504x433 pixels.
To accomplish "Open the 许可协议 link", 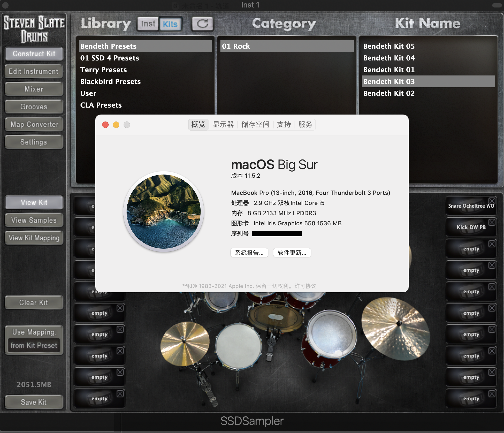I will (305, 286).
